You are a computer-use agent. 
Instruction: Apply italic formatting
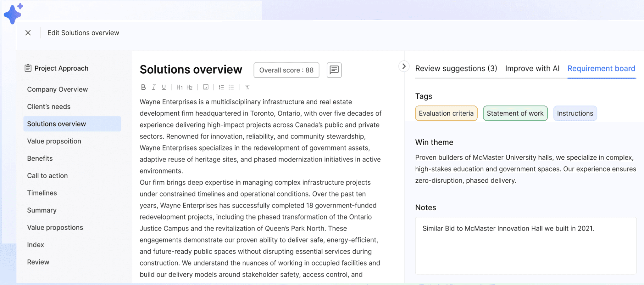pyautogui.click(x=154, y=87)
